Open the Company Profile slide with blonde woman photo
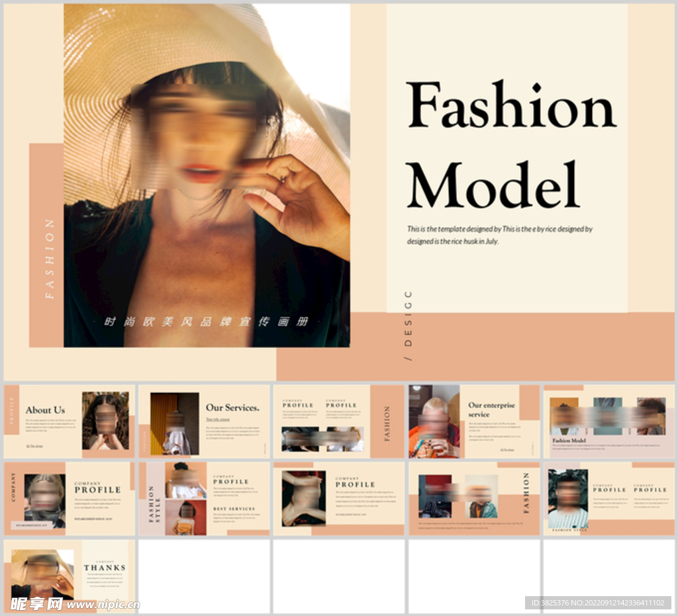 click(69, 498)
